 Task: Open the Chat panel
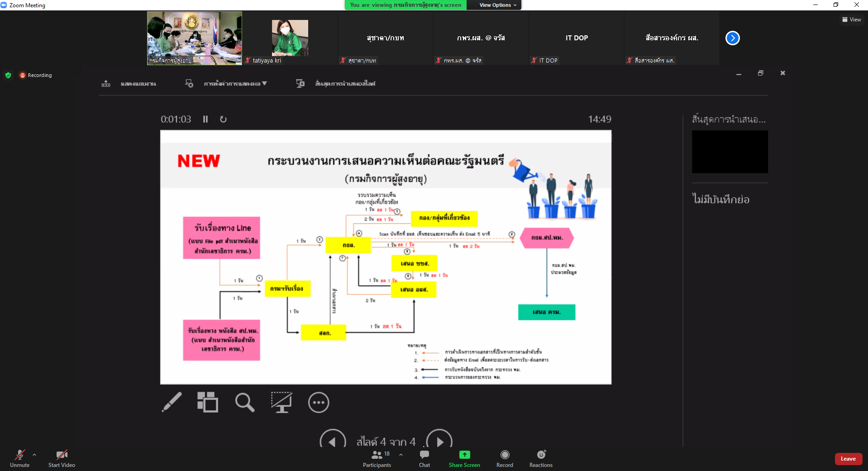(x=424, y=458)
